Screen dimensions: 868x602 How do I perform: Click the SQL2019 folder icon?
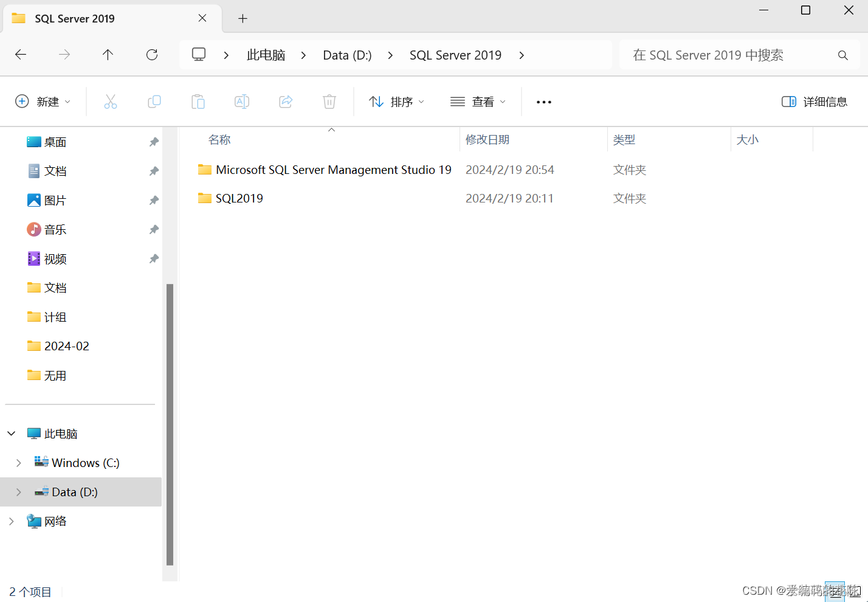[x=205, y=198]
